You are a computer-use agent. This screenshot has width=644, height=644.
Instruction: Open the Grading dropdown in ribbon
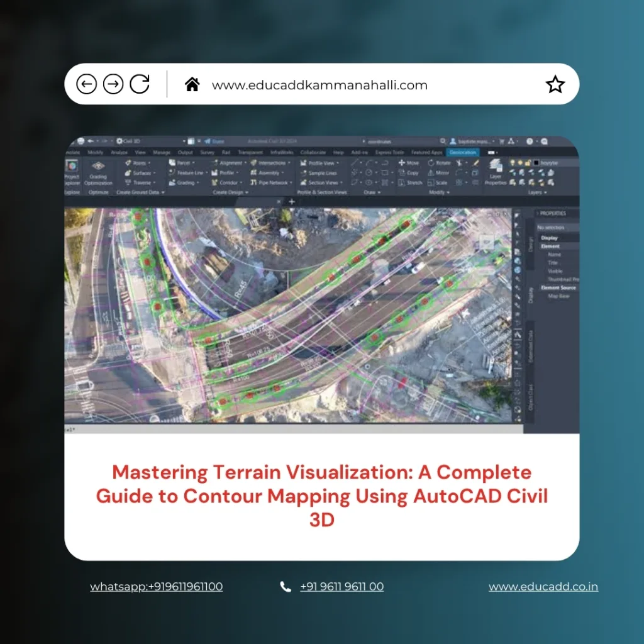point(184,182)
